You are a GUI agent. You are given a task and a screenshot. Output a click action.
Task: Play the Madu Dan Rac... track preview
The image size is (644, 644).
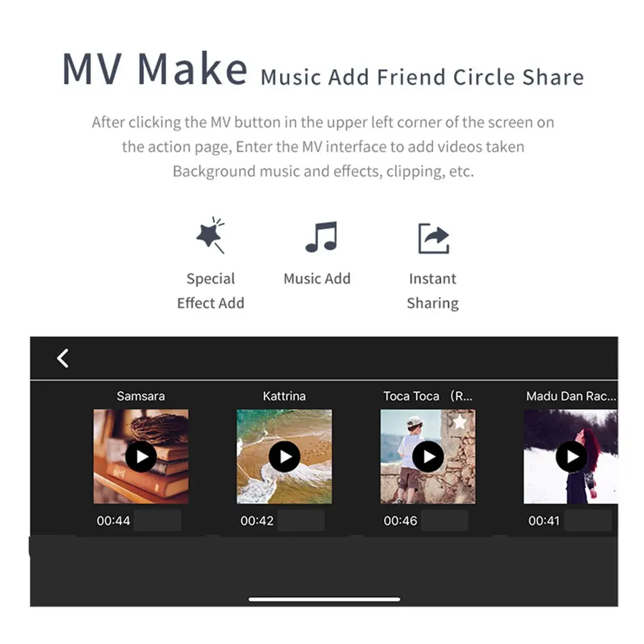coord(571,457)
